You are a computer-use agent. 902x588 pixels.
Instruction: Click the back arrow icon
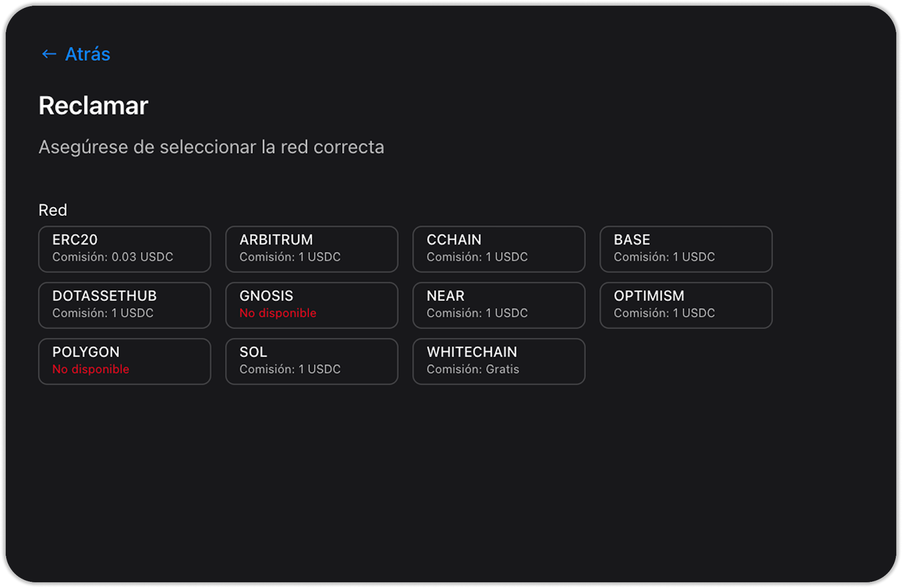(x=49, y=54)
